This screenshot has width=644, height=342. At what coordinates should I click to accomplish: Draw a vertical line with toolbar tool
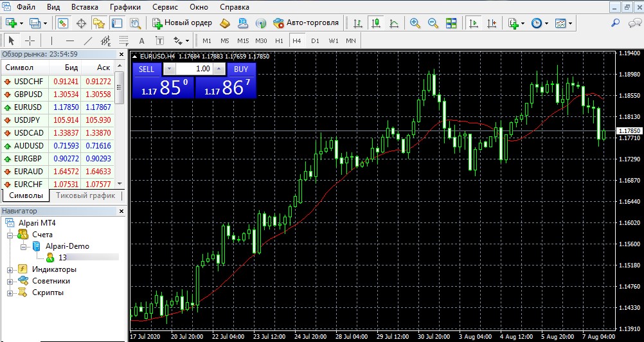tap(51, 40)
